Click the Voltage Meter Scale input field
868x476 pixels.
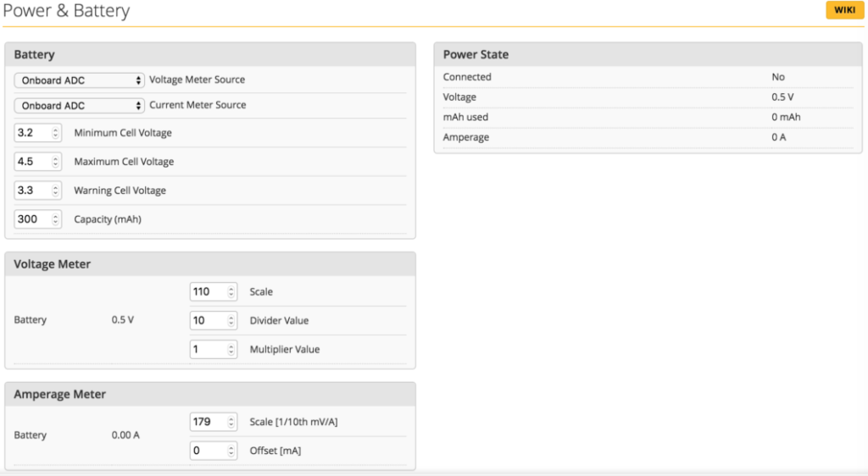[x=208, y=292]
